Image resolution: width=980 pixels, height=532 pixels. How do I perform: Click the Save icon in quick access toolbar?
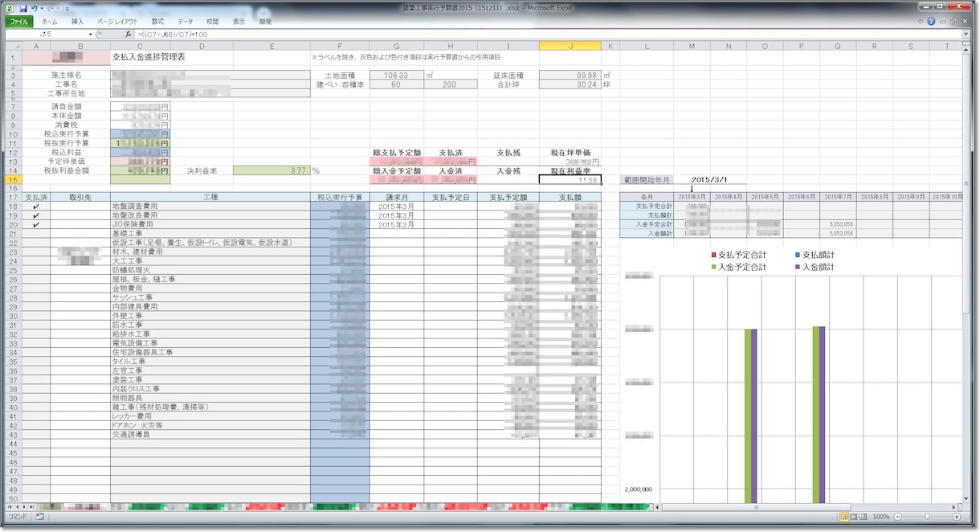[x=24, y=8]
